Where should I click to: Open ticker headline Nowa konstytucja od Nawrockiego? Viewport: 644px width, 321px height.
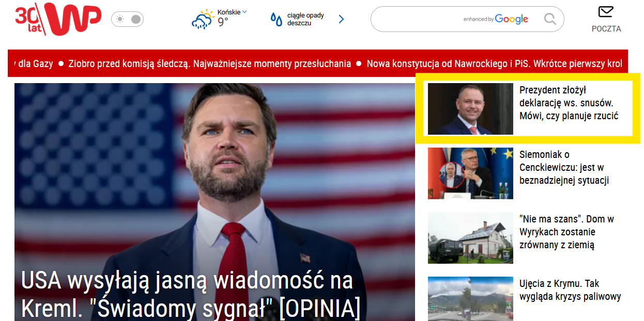pos(495,63)
